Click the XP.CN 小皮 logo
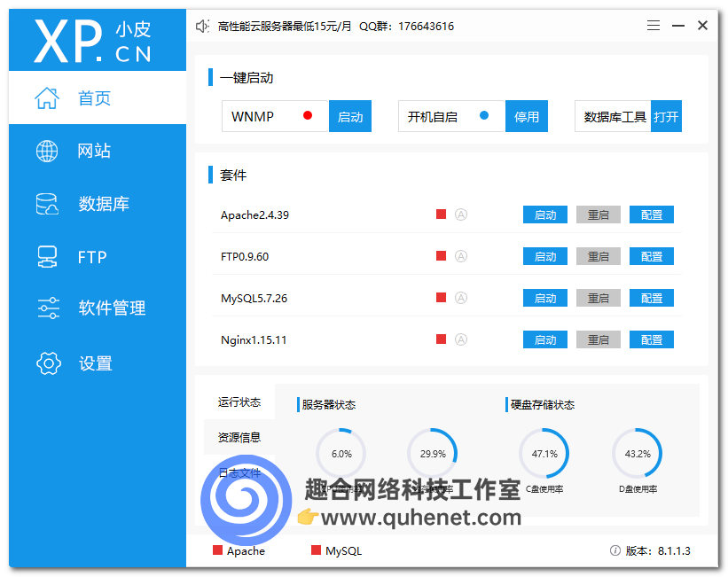The height and width of the screenshot is (577, 728). [x=93, y=41]
